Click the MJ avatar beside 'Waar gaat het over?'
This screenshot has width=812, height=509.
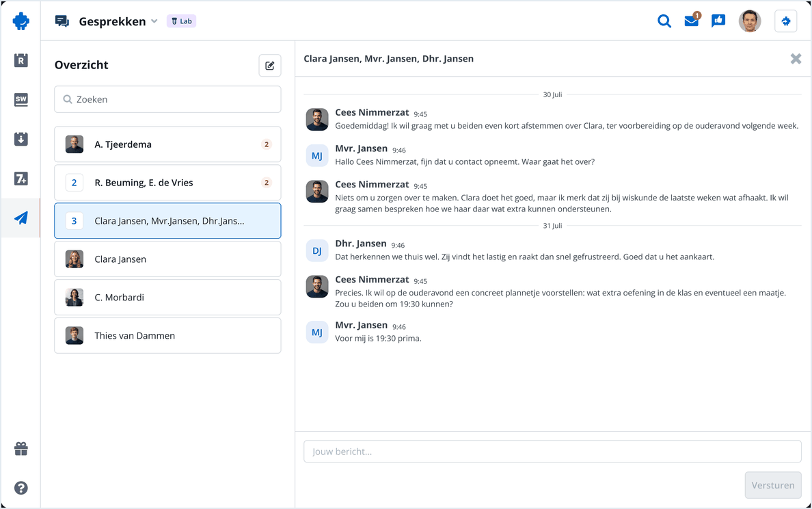tap(317, 155)
